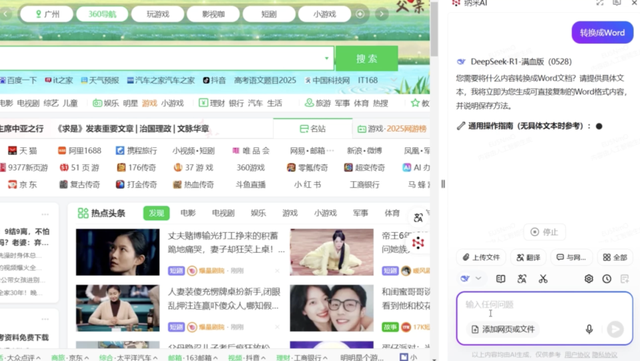Click the 转换成Word button
Image resolution: width=640 pixels, height=361 pixels.
click(602, 33)
